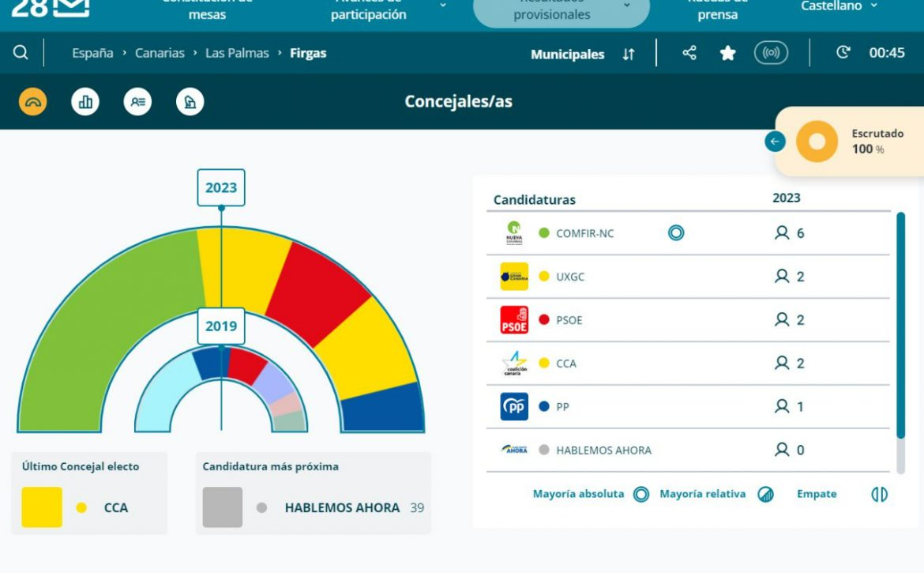Image resolution: width=924 pixels, height=573 pixels.
Task: Click the PP party logo
Action: (x=514, y=407)
